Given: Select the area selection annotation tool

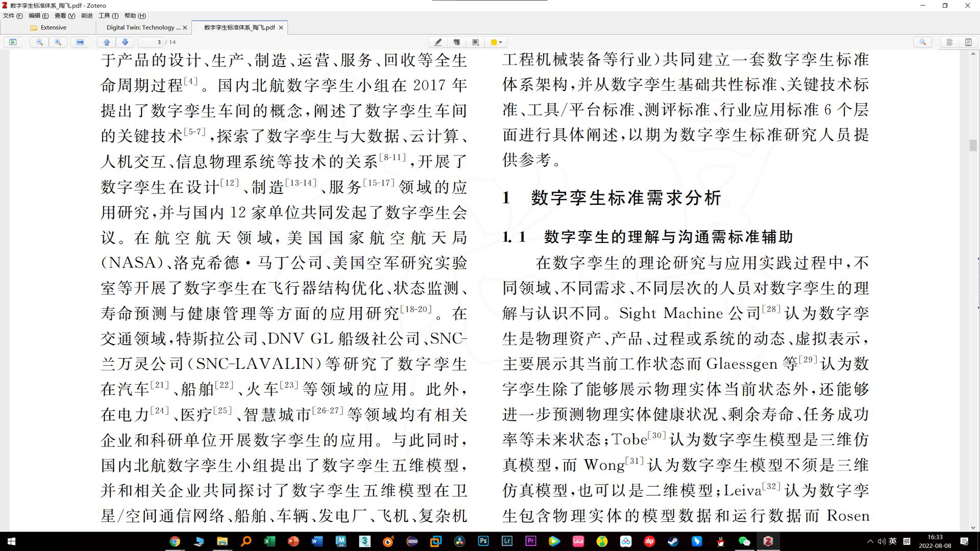Looking at the screenshot, I should click(x=475, y=42).
